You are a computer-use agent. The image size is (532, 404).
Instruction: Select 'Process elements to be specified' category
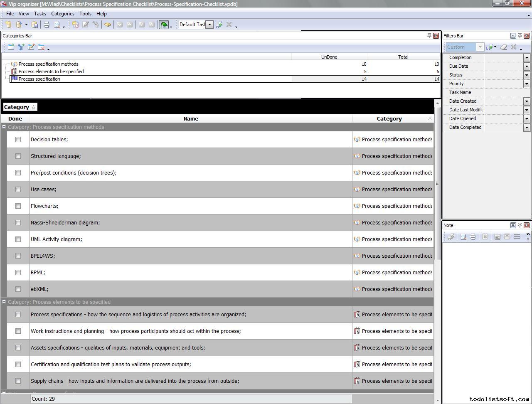coord(51,71)
